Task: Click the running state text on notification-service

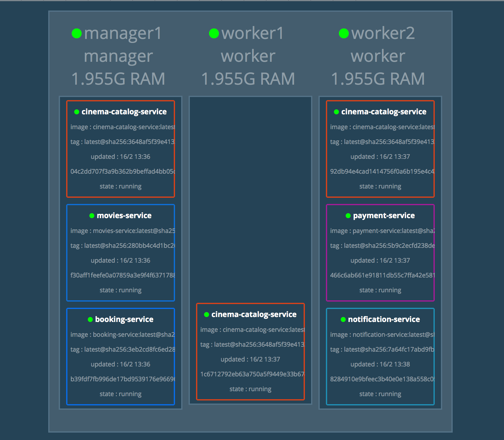Action: [x=380, y=394]
